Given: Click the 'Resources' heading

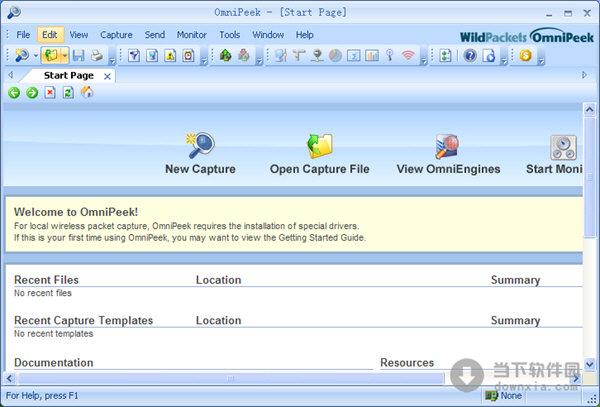Looking at the screenshot, I should pos(407,363).
